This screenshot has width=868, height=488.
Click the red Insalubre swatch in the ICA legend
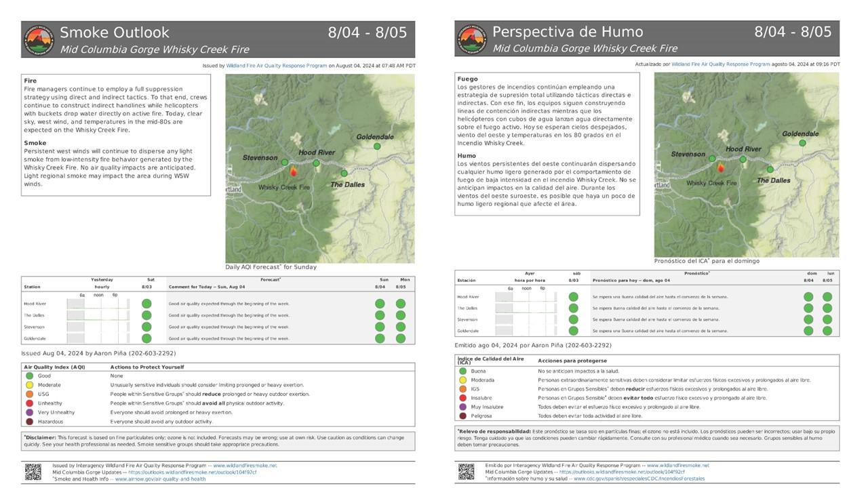click(462, 398)
